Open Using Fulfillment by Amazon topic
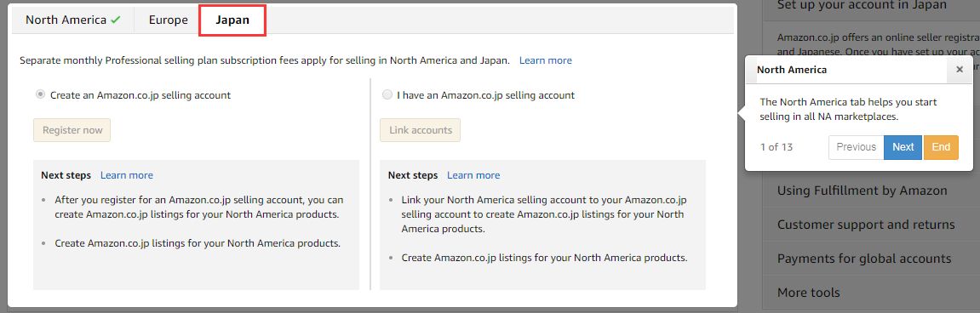 (x=862, y=191)
